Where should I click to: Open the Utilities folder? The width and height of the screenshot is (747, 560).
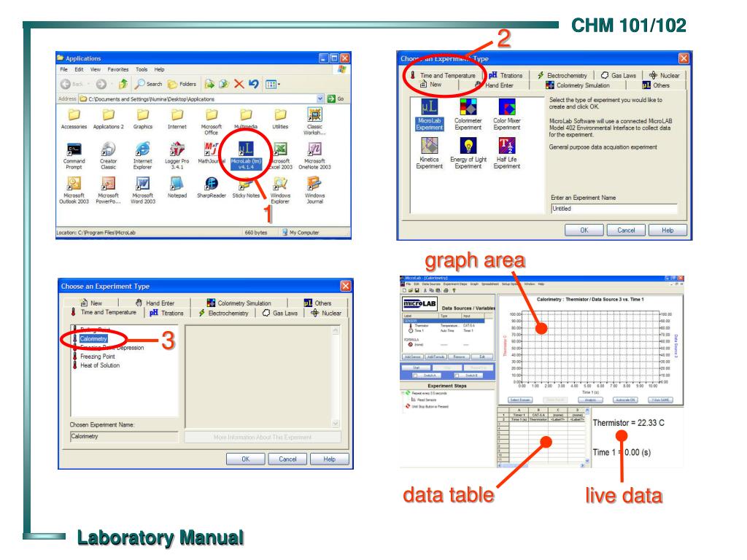[280, 119]
